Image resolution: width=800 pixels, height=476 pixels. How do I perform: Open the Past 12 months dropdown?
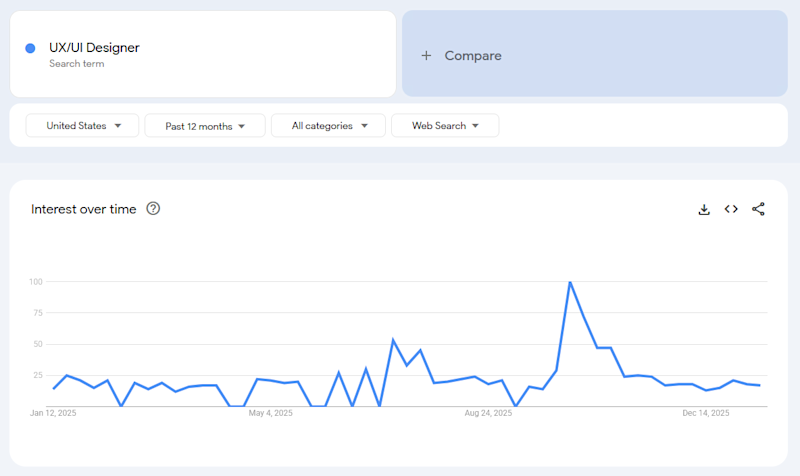[205, 126]
